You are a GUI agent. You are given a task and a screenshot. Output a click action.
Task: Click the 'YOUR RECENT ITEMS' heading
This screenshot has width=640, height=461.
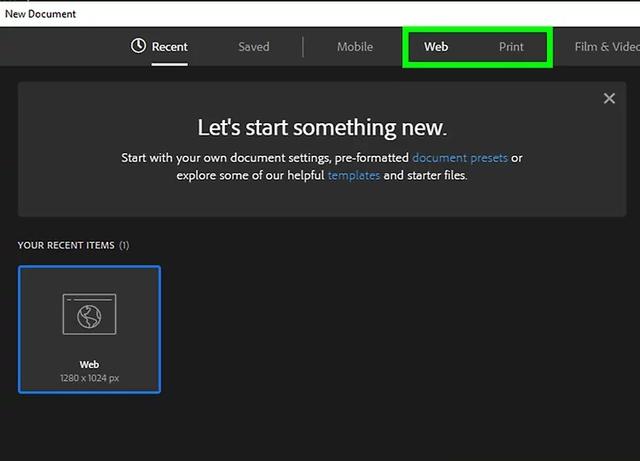[66, 245]
